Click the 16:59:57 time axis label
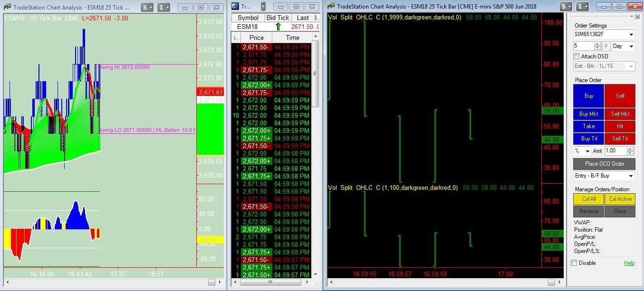The width and height of the screenshot is (644, 291). click(x=400, y=274)
